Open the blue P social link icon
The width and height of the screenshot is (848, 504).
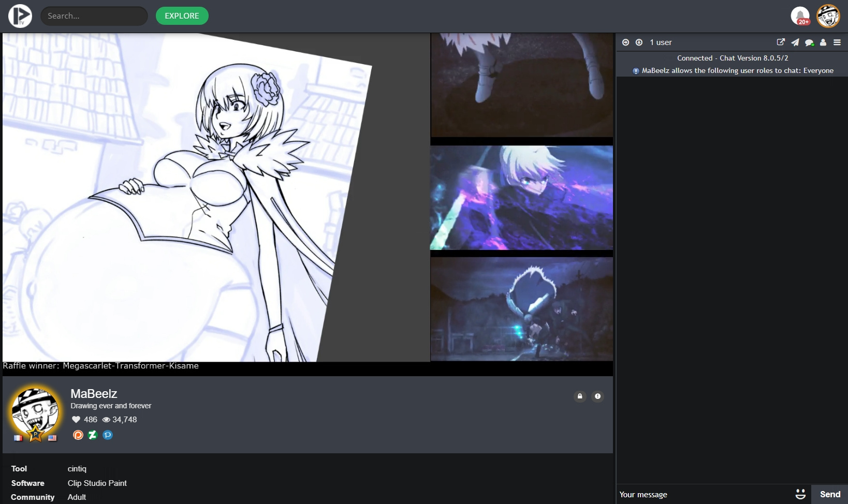point(108,435)
